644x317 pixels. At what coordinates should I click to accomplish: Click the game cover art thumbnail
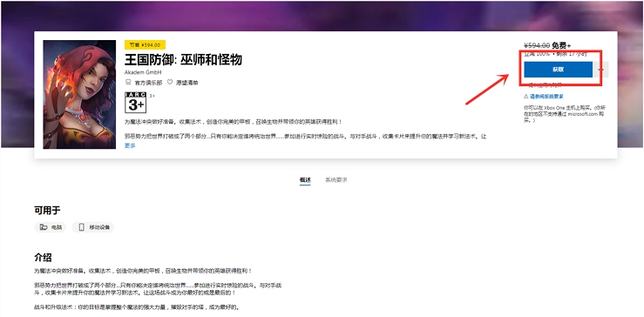pyautogui.click(x=79, y=94)
